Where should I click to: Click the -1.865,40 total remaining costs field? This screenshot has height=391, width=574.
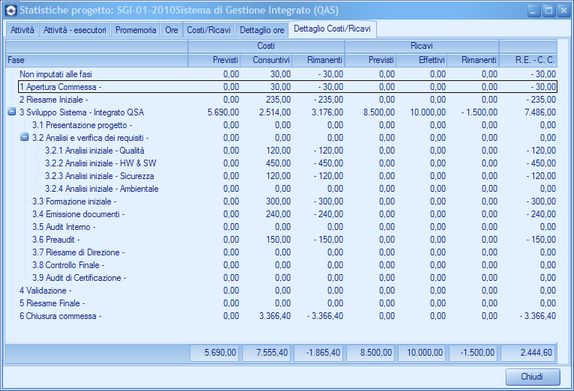[x=318, y=353]
